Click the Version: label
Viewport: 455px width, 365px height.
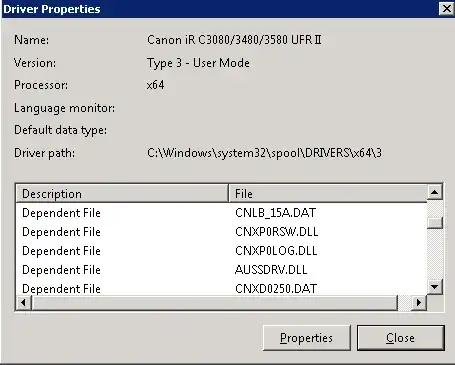point(35,63)
